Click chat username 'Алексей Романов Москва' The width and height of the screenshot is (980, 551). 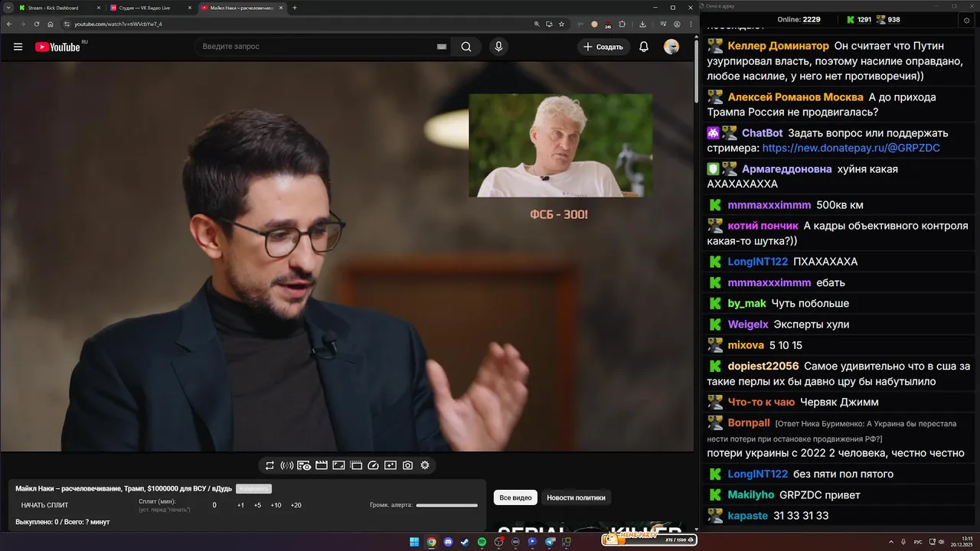[795, 97]
